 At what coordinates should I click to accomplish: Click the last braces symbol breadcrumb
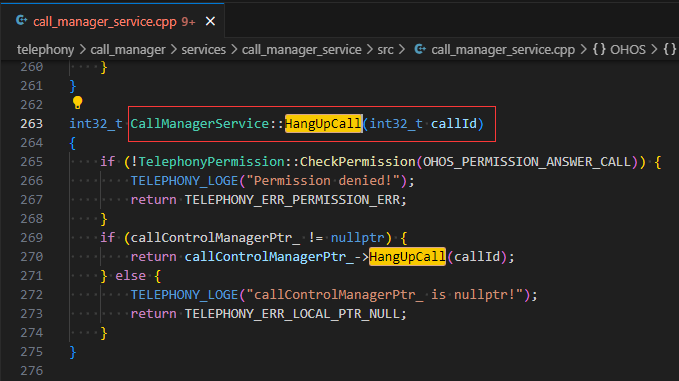coord(670,49)
